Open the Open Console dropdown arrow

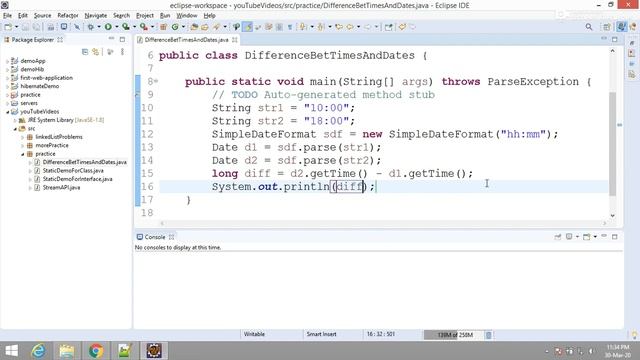pyautogui.click(x=595, y=237)
